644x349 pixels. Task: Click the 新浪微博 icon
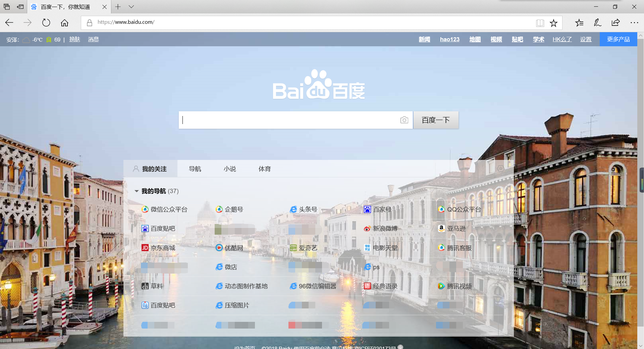[x=367, y=229]
